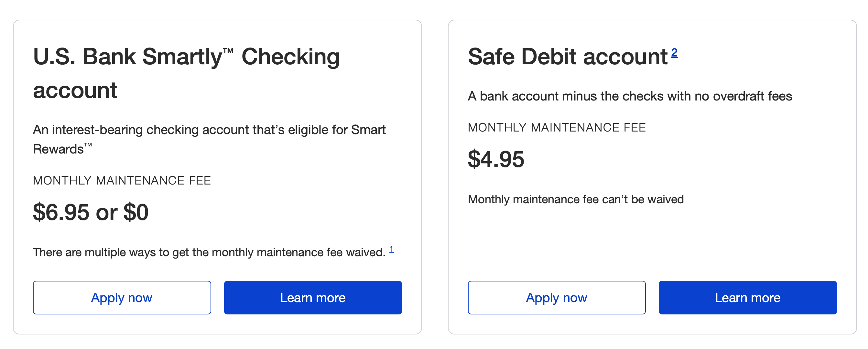Image resolution: width=868 pixels, height=349 pixels.
Task: Click the trademark symbol after Smartly
Action: (228, 51)
